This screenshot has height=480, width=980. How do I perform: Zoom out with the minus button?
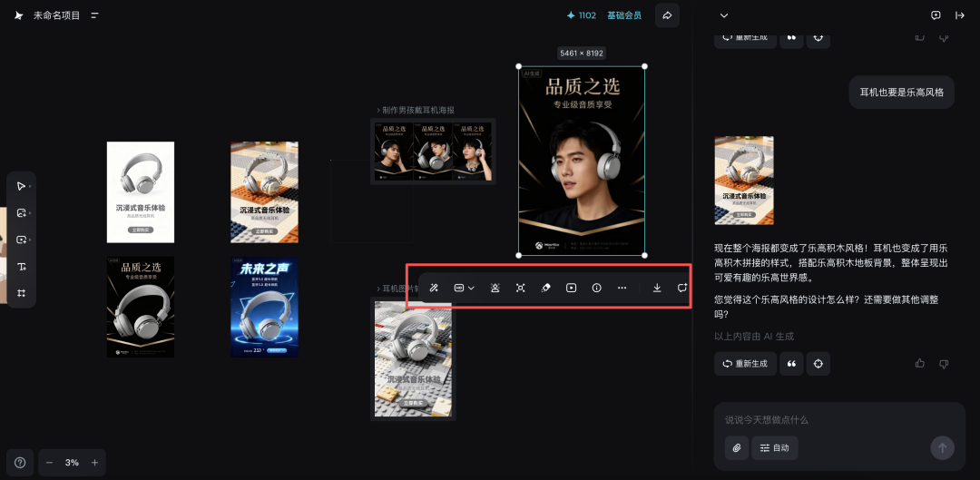coord(49,463)
